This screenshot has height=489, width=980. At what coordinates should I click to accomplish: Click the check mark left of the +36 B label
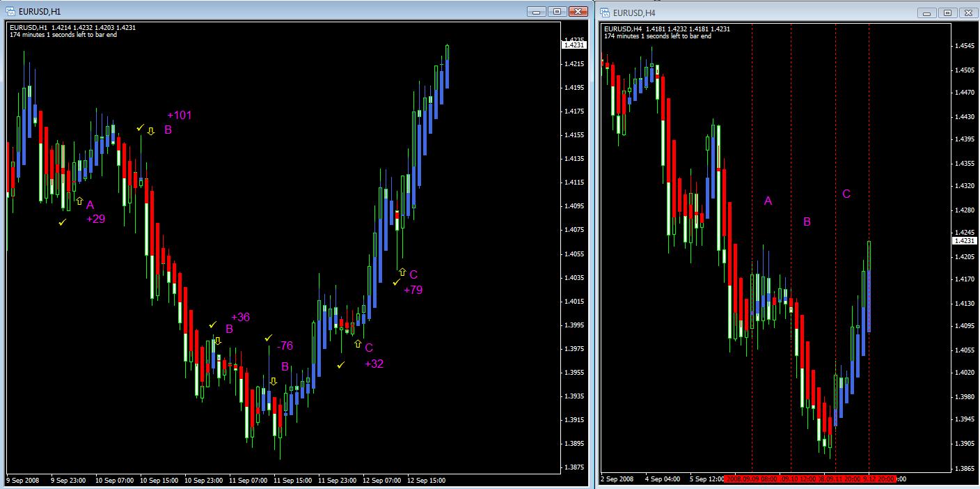pos(212,325)
